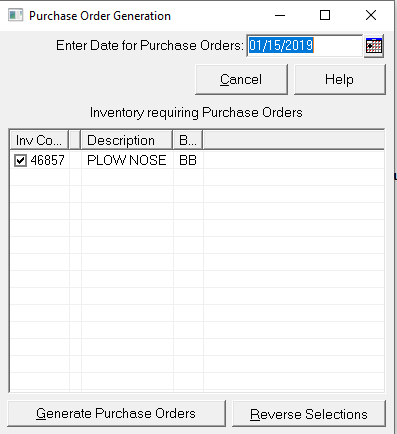Click the Cancel button
Image resolution: width=397 pixels, height=434 pixels.
click(x=241, y=79)
